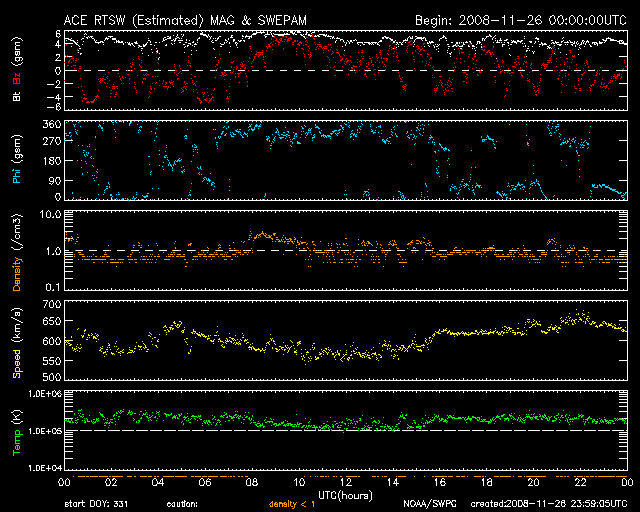Click the 18 hour tick label on x-axis
Image resolution: width=640 pixels, height=512 pixels.
486,483
